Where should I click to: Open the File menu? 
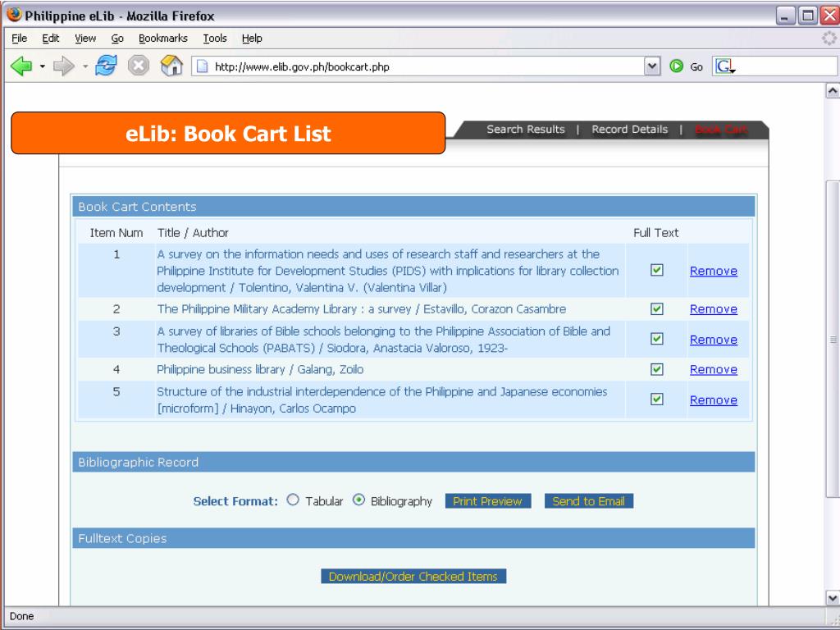[20, 38]
